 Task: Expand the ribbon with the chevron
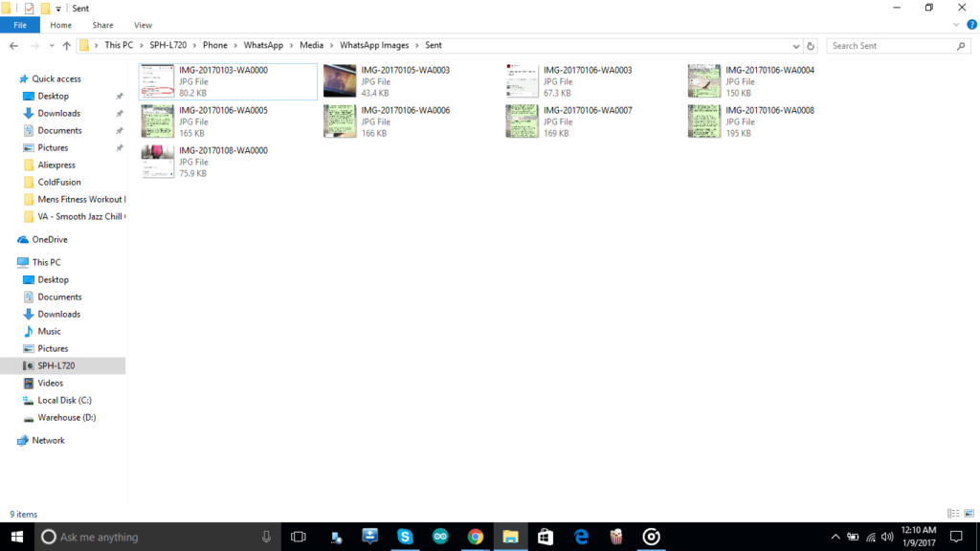(x=958, y=25)
